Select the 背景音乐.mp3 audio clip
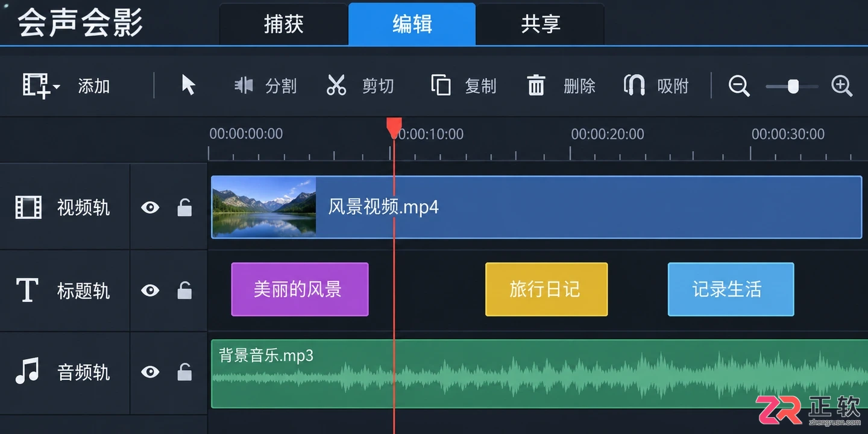Screen dimensions: 868x434 539,374
